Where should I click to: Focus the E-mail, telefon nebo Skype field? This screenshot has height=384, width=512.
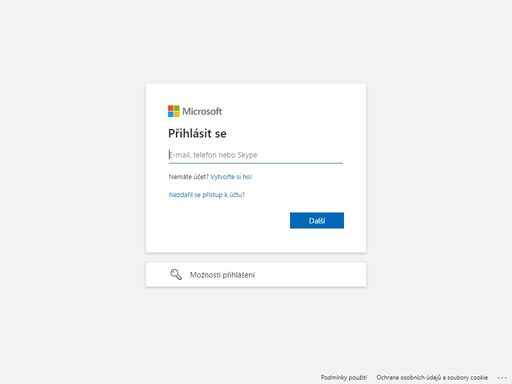pos(256,155)
